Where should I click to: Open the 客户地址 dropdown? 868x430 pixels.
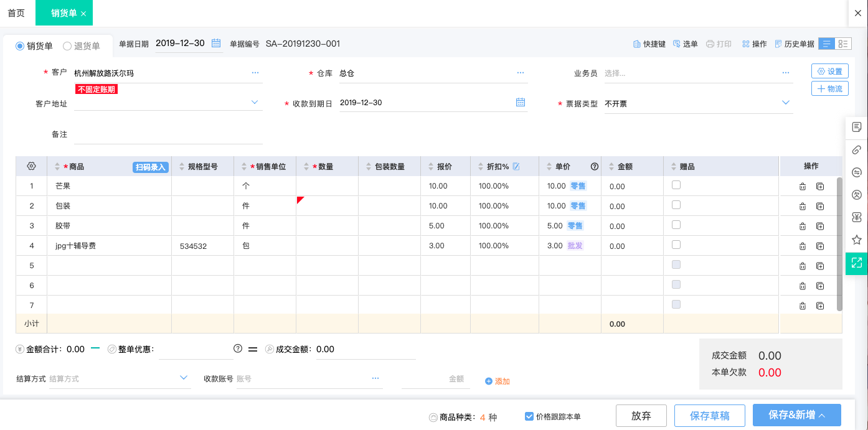(x=254, y=101)
